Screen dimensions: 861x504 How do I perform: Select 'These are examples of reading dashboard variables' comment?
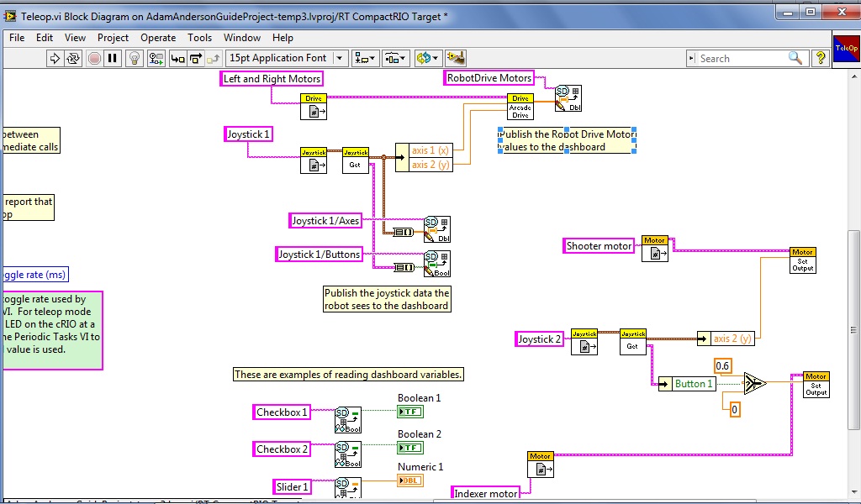point(348,375)
